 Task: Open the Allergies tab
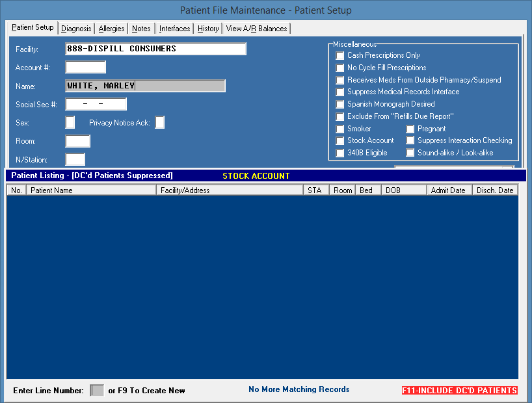click(x=111, y=28)
